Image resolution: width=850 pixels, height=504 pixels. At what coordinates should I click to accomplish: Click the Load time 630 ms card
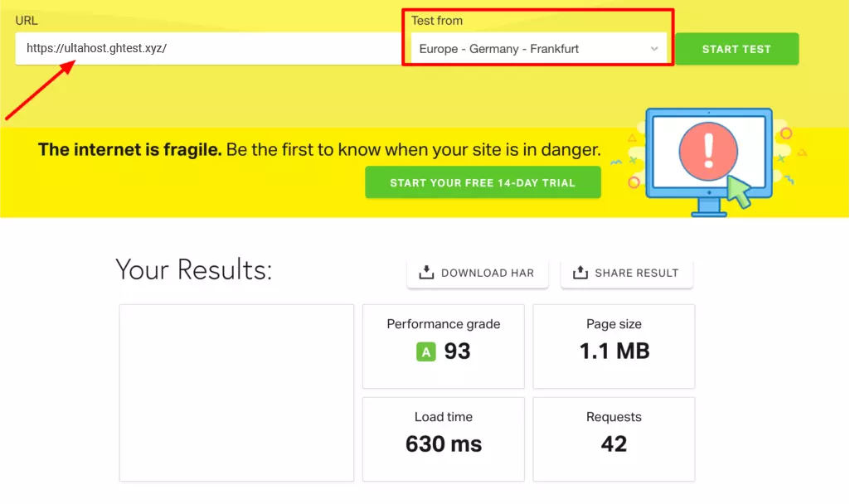click(x=443, y=439)
